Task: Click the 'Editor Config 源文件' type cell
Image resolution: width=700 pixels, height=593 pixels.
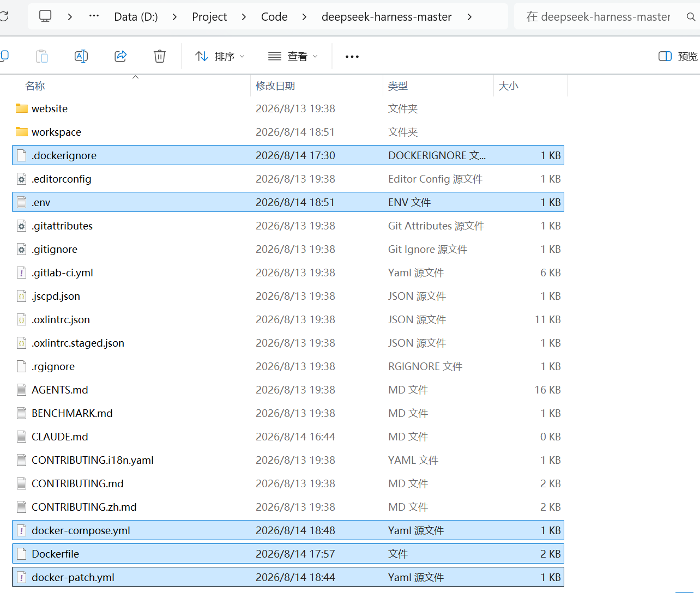Action: tap(435, 179)
